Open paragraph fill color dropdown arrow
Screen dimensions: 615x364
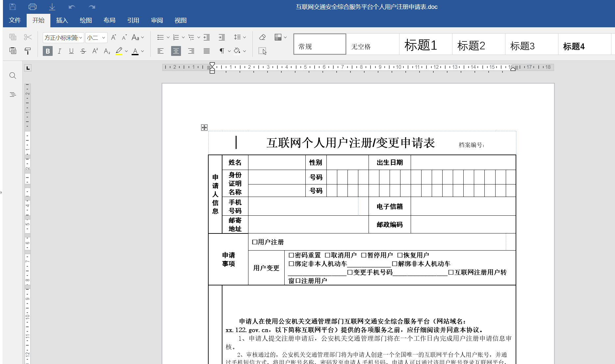(x=244, y=51)
